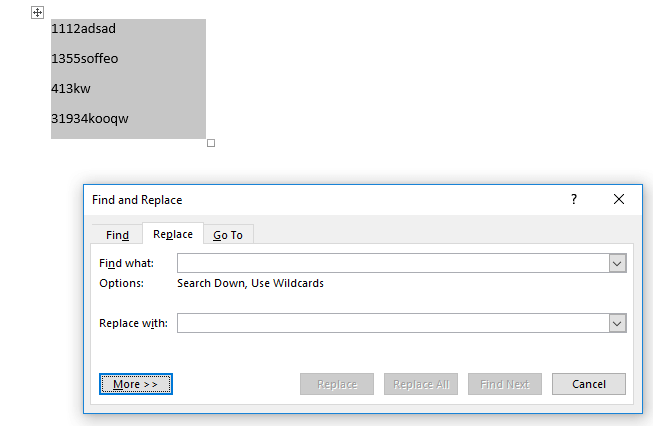The width and height of the screenshot is (653, 426).
Task: Place cursor in the 1355soffeo row
Action: [x=85, y=58]
